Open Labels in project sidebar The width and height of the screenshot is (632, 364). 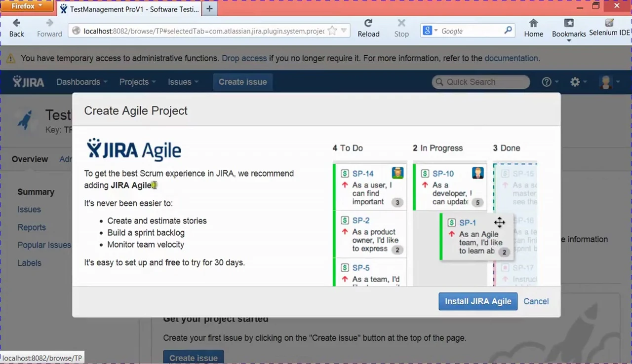[x=29, y=263]
